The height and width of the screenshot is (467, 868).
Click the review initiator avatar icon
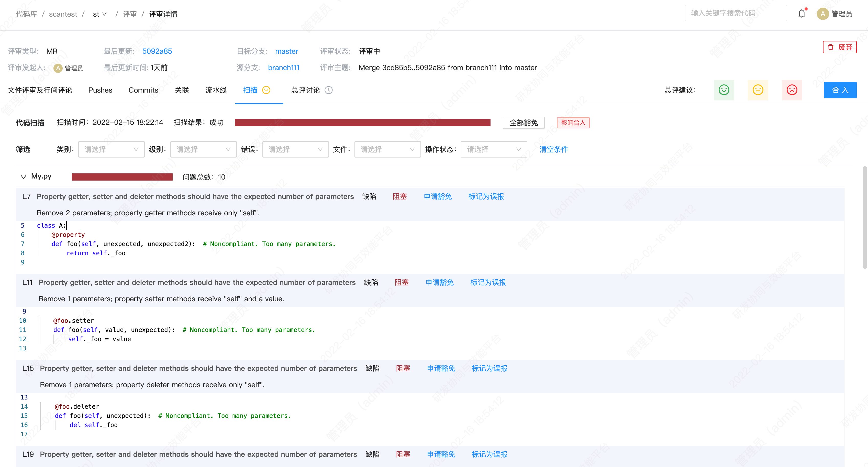pyautogui.click(x=58, y=68)
